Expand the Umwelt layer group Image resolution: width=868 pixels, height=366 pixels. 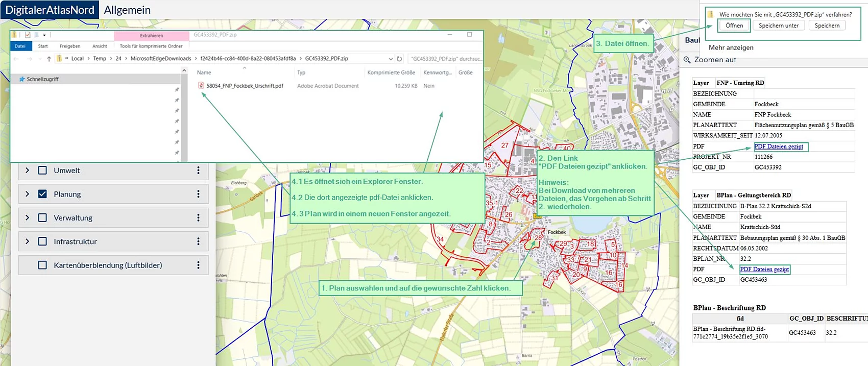tap(27, 170)
